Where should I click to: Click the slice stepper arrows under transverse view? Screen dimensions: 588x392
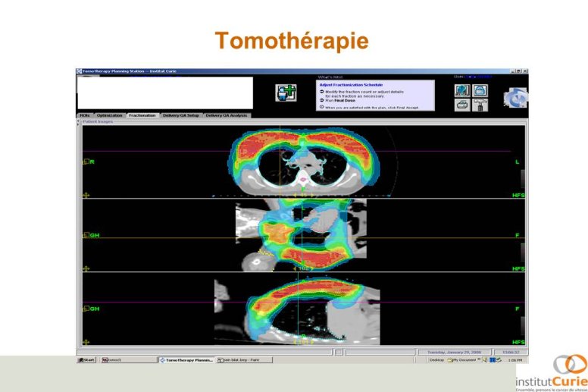click(303, 195)
